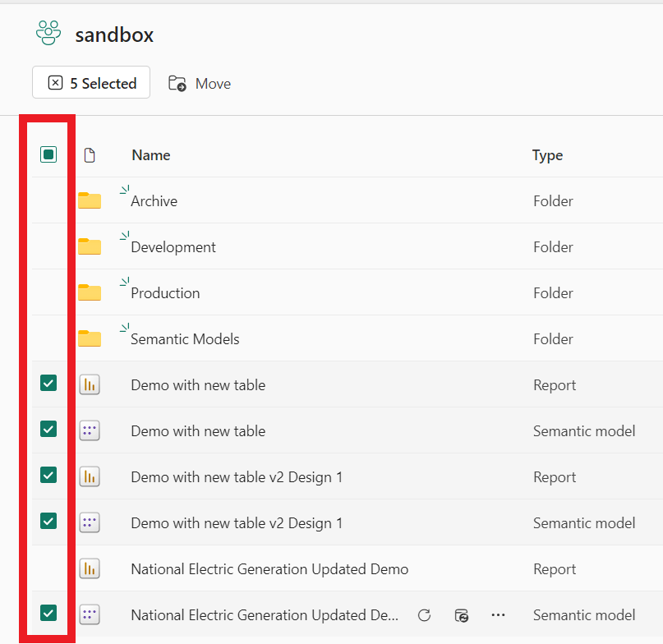Click the report icon beside Demo with new table
Viewport: 663px width, 644px height.
tap(90, 384)
